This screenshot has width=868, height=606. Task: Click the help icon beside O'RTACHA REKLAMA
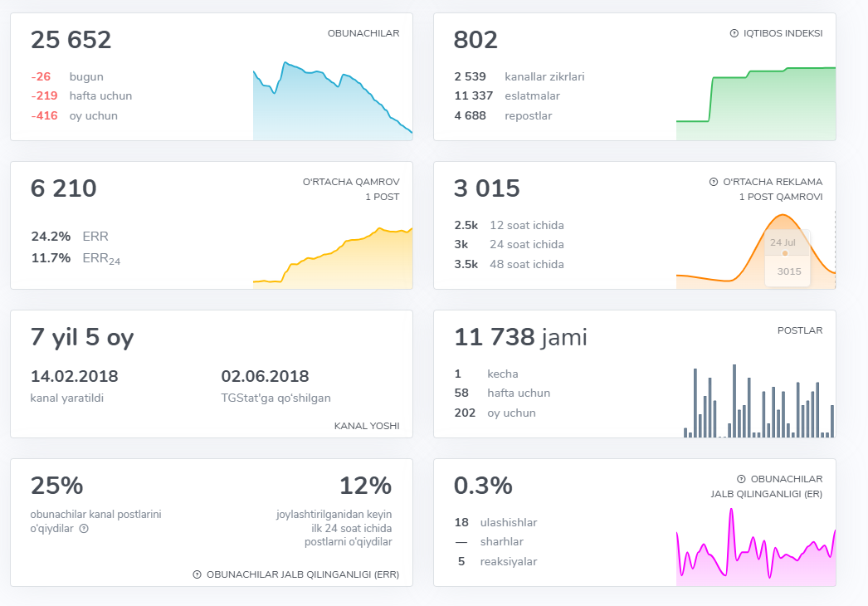[x=713, y=182]
